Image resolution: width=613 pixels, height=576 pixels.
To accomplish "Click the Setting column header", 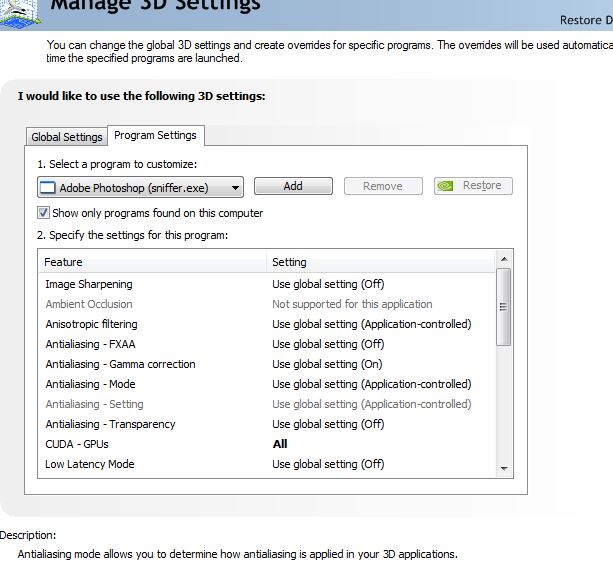I will [381, 262].
